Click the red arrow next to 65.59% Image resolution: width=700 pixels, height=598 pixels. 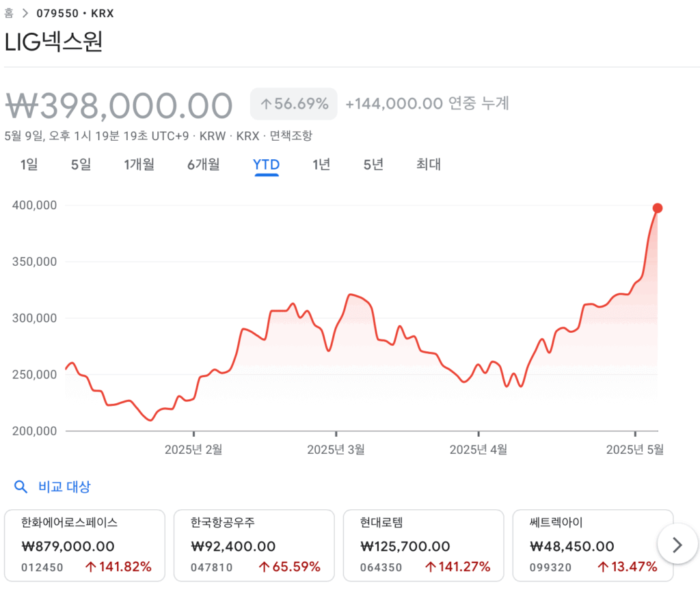coord(264,567)
